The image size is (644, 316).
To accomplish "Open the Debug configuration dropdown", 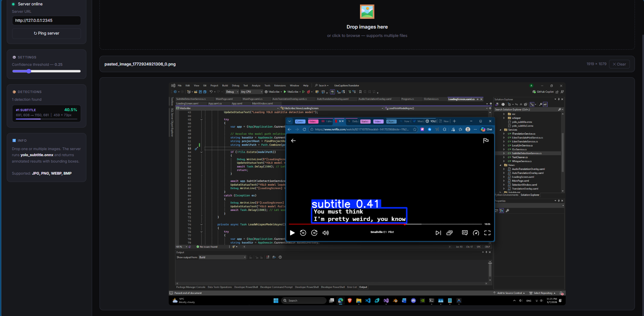I will coord(232,92).
